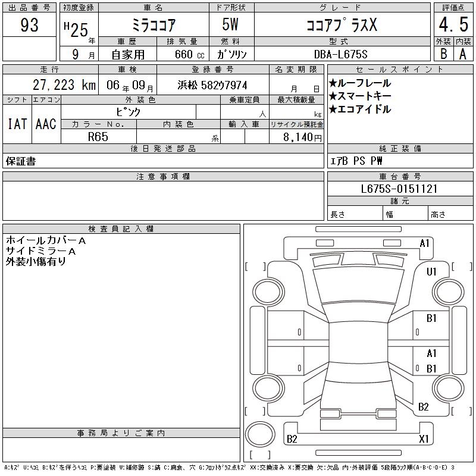
Task: Click the damage code legend line at bottom
Action: (229, 468)
